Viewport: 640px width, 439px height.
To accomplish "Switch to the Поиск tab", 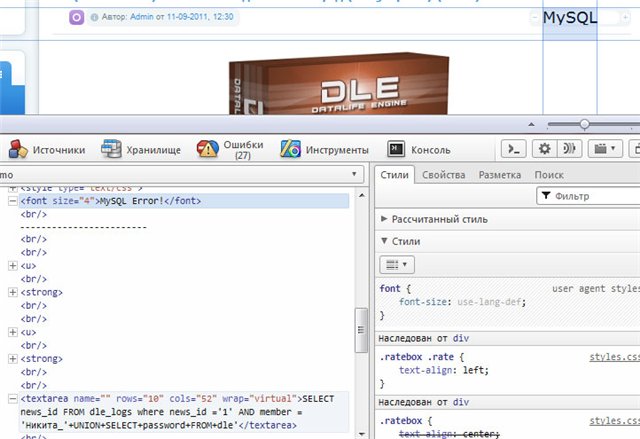I will [549, 175].
